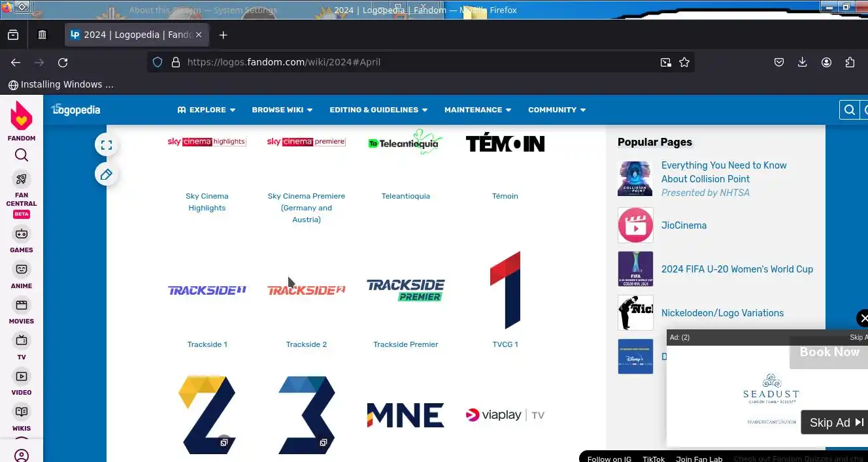Click the Logopedia wiki logo
This screenshot has height=462, width=868.
76,110
